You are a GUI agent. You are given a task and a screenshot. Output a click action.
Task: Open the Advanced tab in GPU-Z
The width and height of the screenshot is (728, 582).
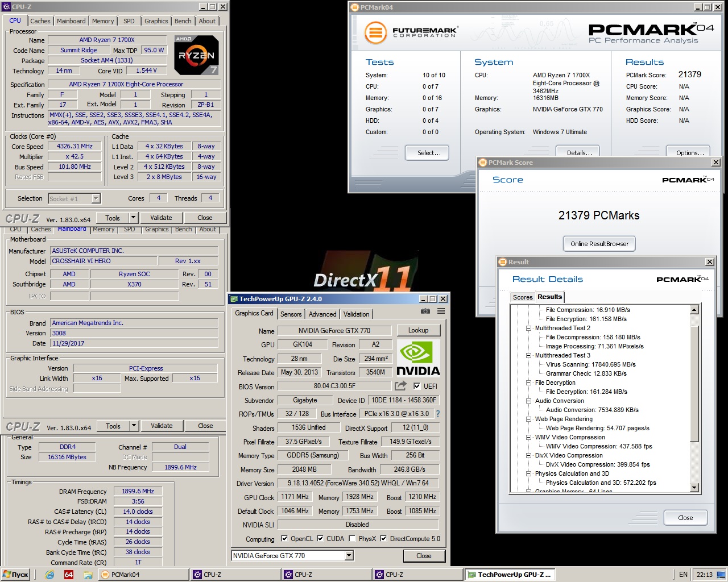(322, 314)
